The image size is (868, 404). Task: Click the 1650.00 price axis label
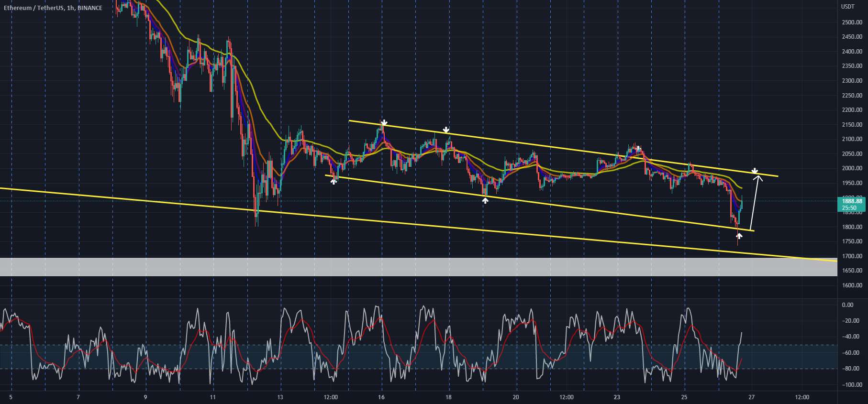coord(852,271)
